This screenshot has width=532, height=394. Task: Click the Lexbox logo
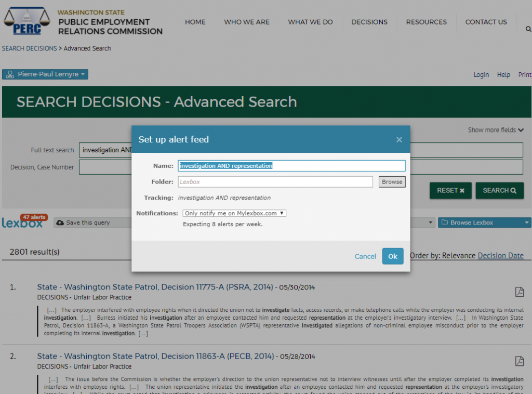22,223
